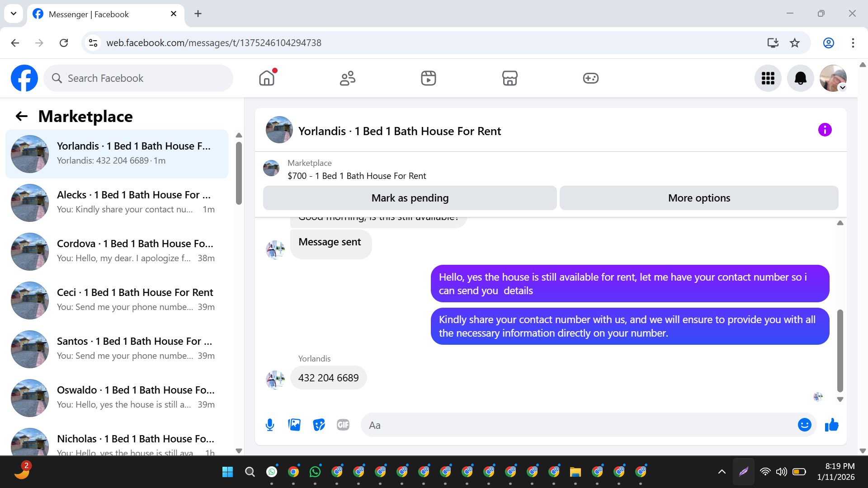The width and height of the screenshot is (868, 488).
Task: Click the address bar URL
Action: (x=213, y=42)
